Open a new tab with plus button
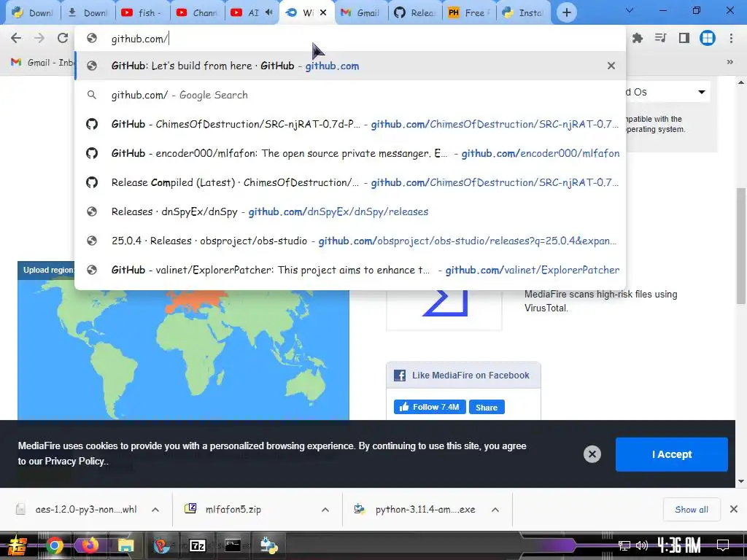The image size is (747, 560). tap(566, 13)
